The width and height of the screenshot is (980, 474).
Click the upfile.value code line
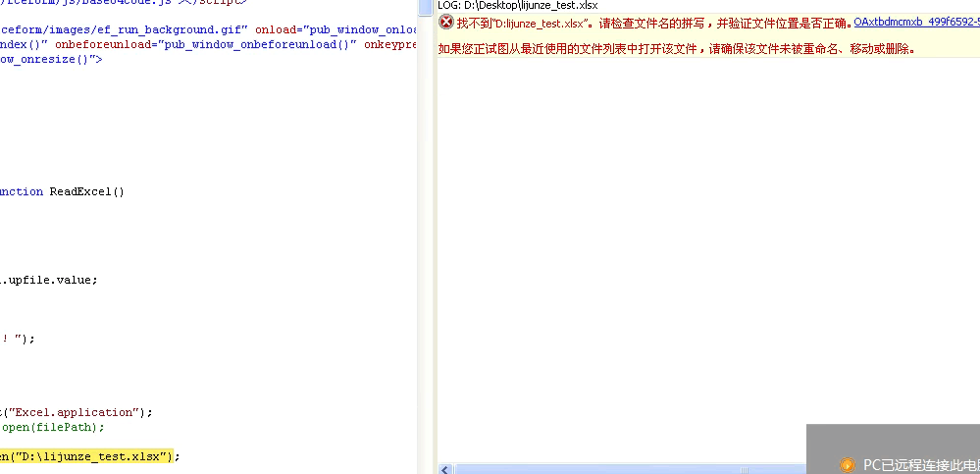click(49, 280)
